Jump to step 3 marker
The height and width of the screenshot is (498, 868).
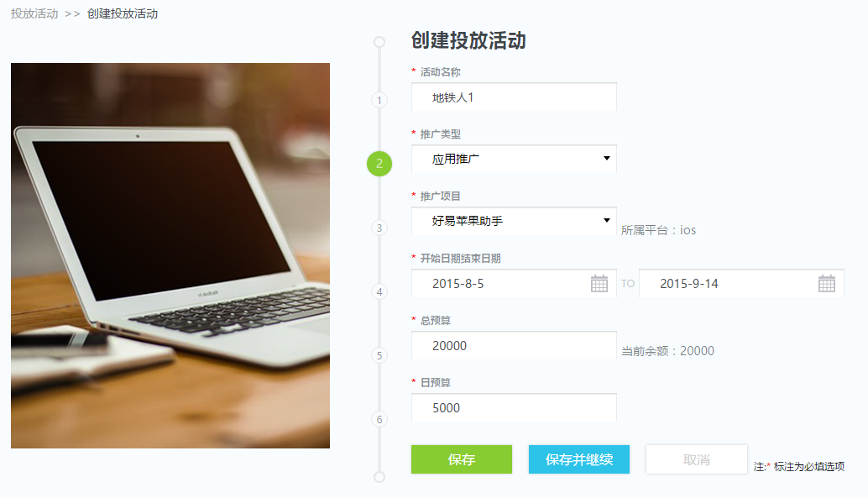[x=379, y=228]
